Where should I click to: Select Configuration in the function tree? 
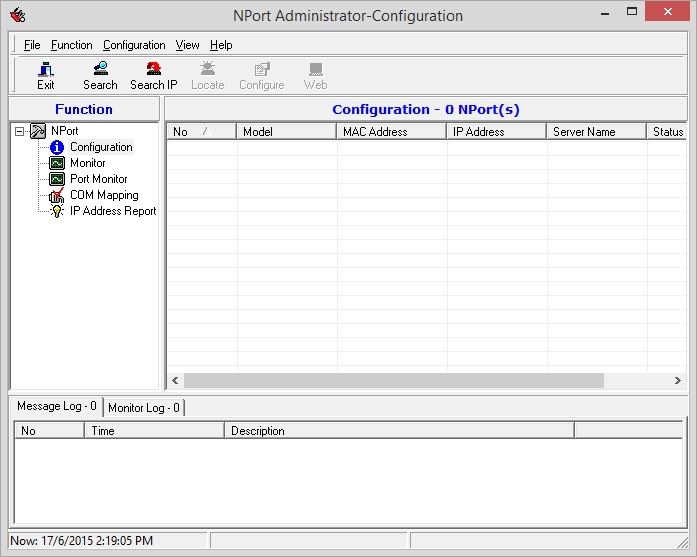101,147
